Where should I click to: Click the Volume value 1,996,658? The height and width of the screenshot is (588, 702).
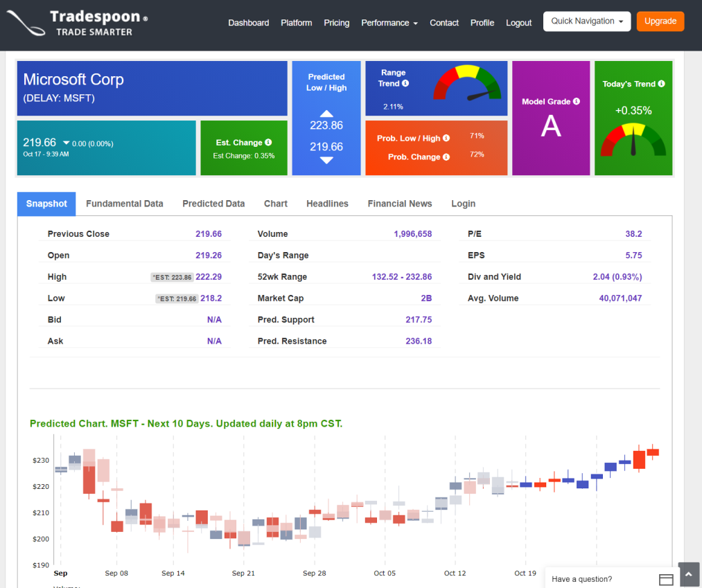(x=413, y=234)
